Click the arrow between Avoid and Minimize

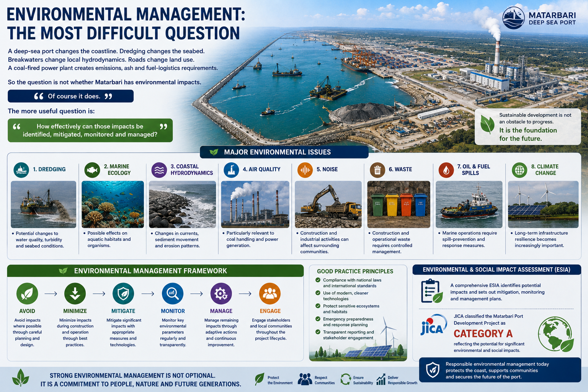pos(51,294)
